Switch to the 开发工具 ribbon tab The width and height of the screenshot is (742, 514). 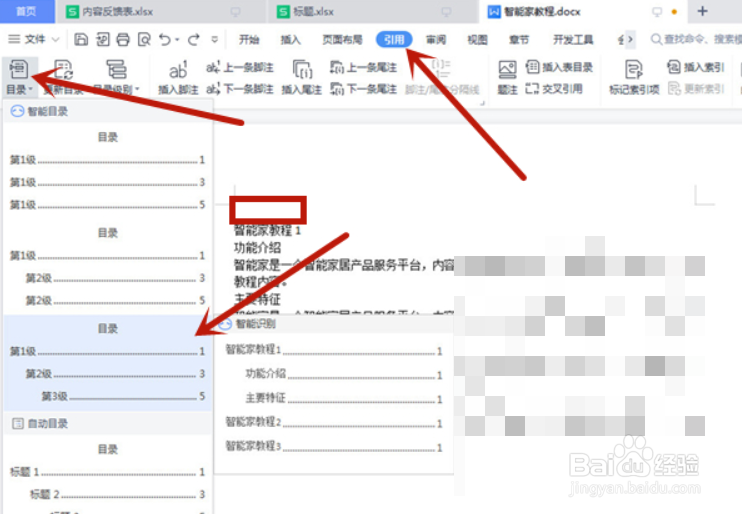[573, 40]
